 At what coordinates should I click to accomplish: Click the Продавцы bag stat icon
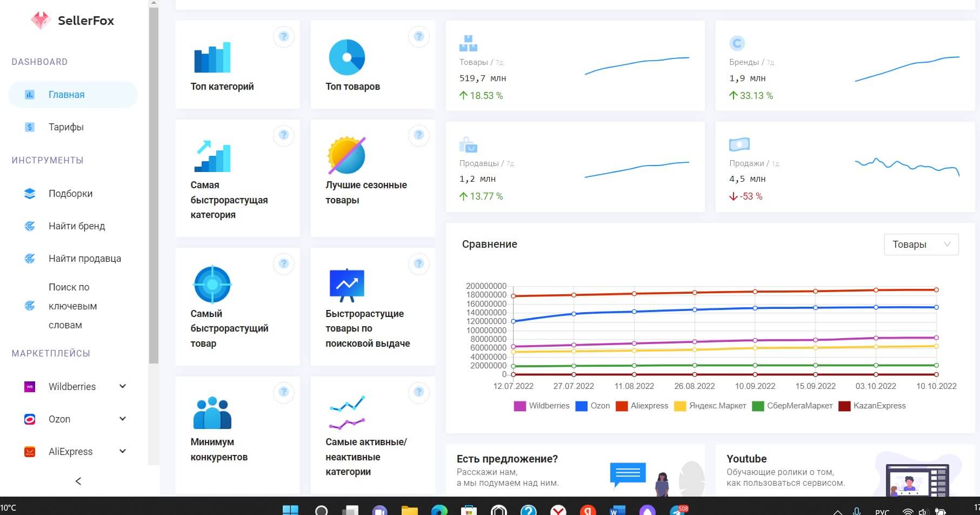[468, 144]
